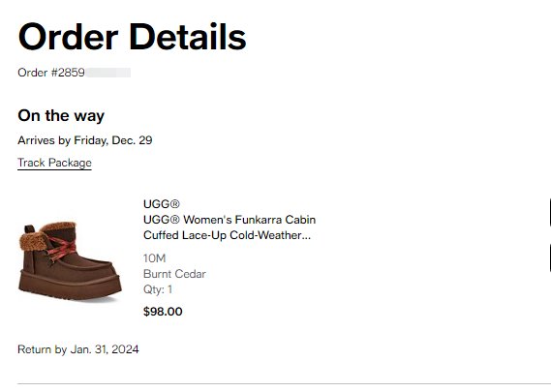
Task: Click the Order #2859 number text
Action: [51, 73]
